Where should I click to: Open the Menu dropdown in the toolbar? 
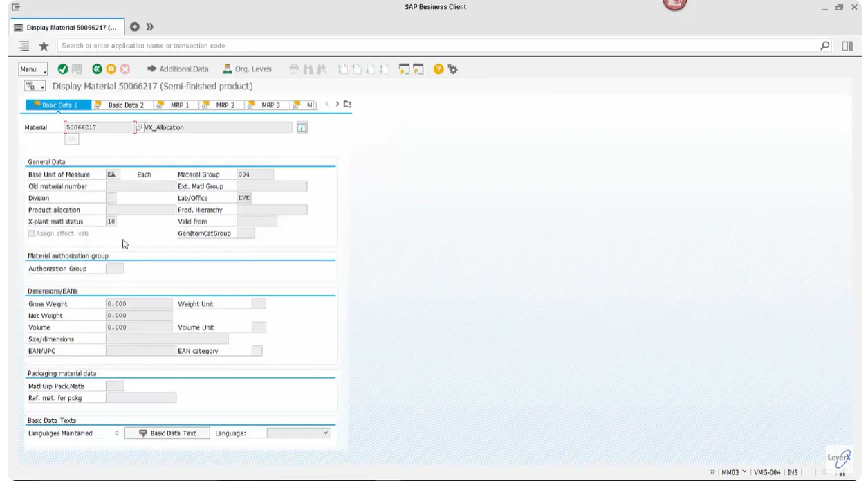pos(32,69)
